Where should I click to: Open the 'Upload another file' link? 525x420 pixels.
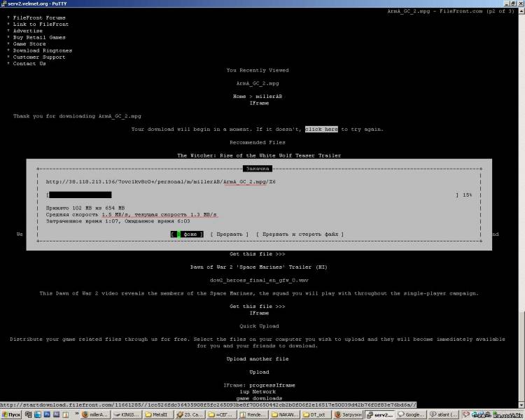click(x=258, y=359)
